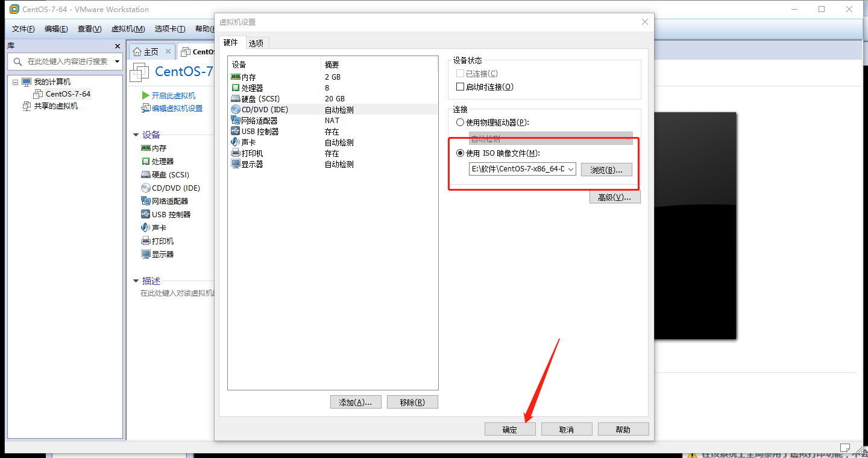Collapse the 描述 section in main window

click(136, 281)
